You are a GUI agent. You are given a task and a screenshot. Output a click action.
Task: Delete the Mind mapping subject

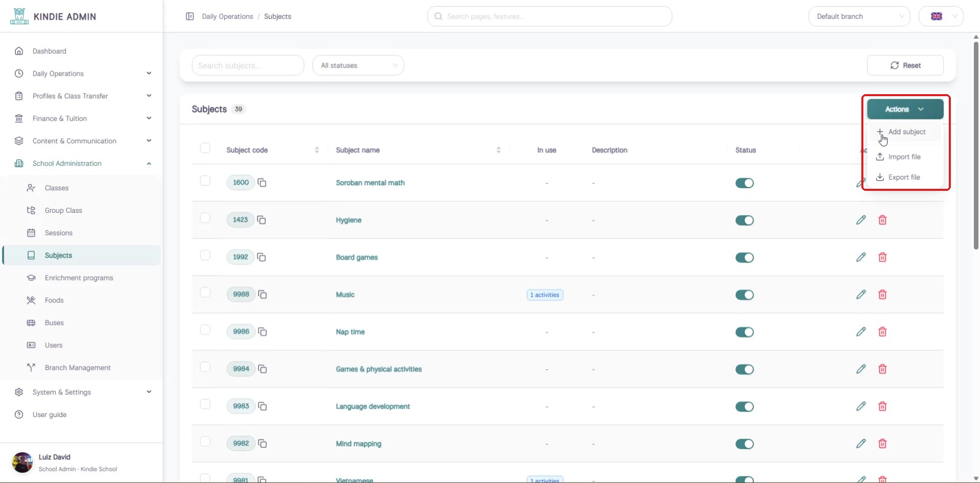point(882,444)
